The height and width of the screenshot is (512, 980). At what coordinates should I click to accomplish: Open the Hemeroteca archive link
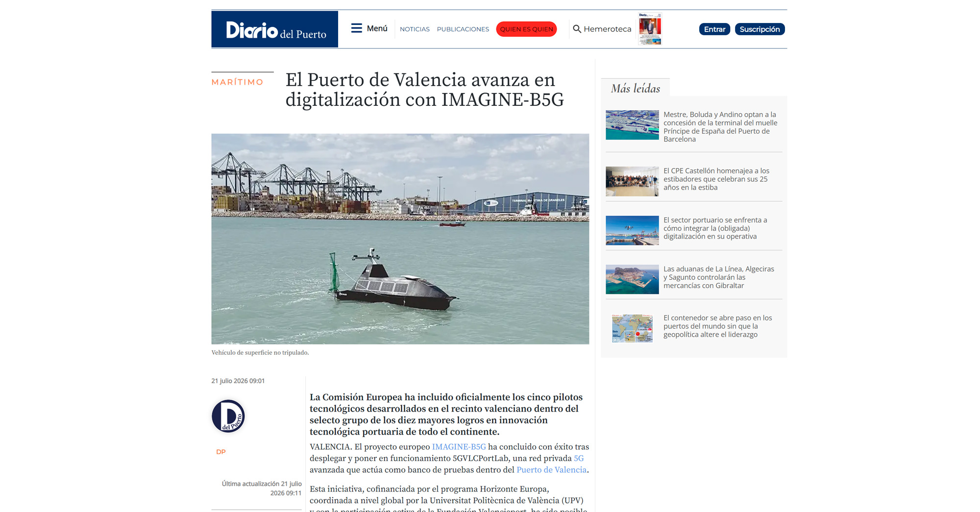pos(607,29)
